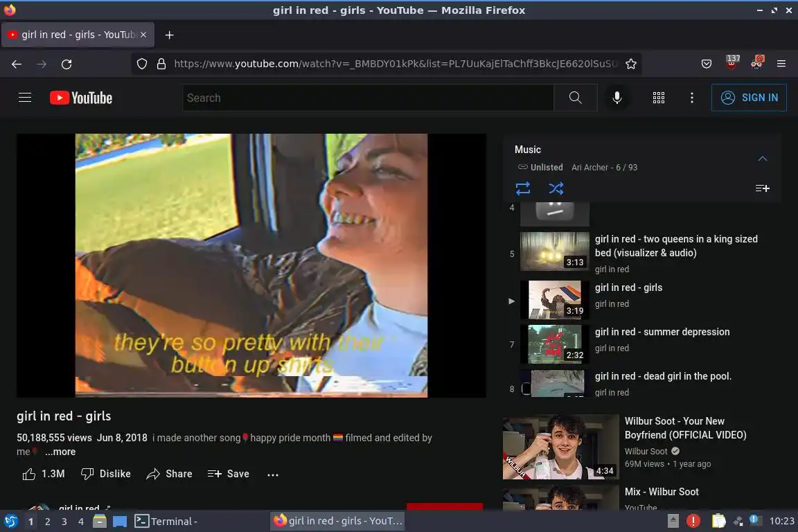798x532 pixels.
Task: Bookmark this page with the star
Action: (630, 64)
